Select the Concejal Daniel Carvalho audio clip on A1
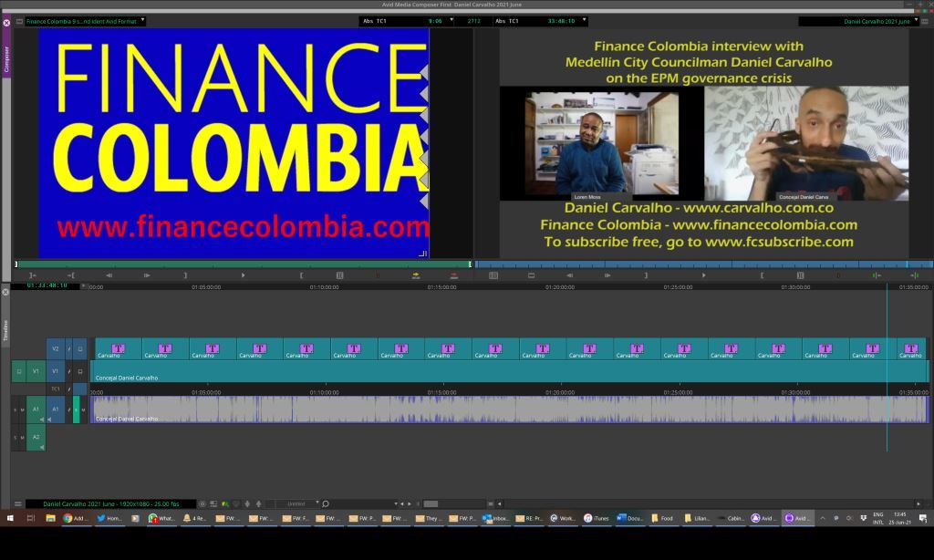 509,410
